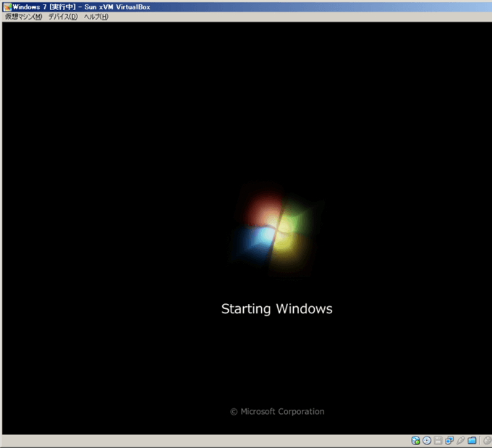The width and height of the screenshot is (492, 448).
Task: Open the デバイス(D) menu
Action: point(63,17)
